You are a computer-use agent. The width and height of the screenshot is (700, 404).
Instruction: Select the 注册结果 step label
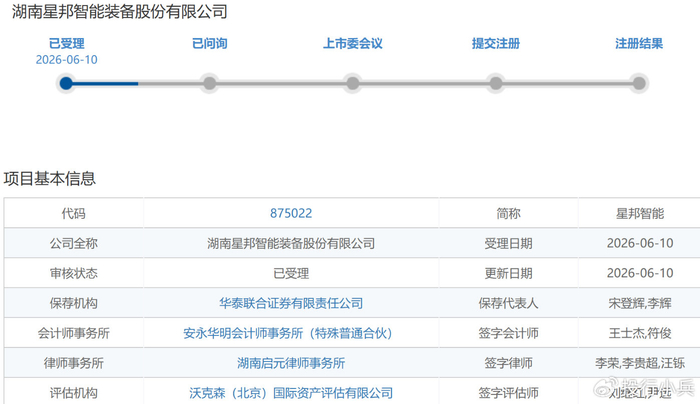639,43
